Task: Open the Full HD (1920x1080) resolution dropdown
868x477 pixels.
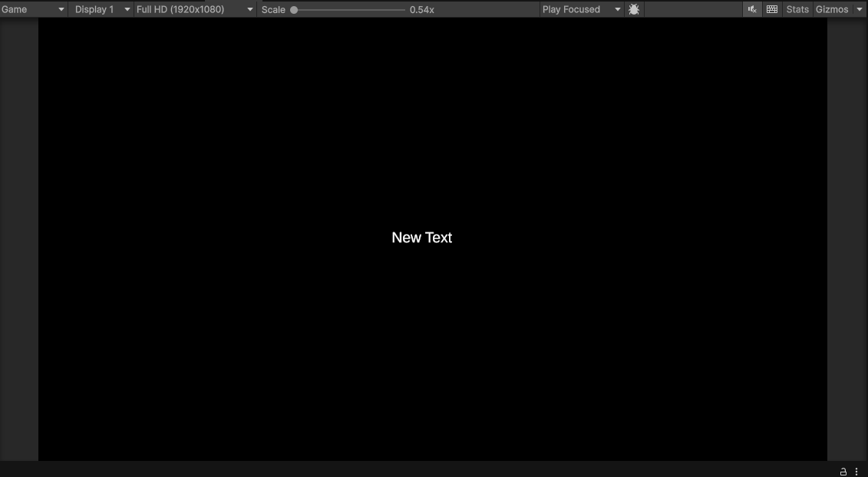Action: 195,9
